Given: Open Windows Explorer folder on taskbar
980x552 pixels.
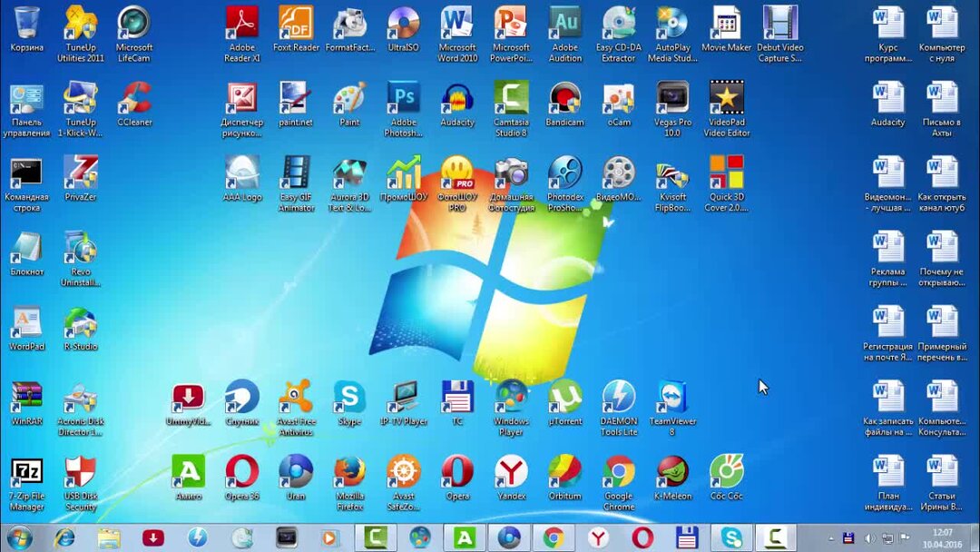Looking at the screenshot, I should click(109, 537).
